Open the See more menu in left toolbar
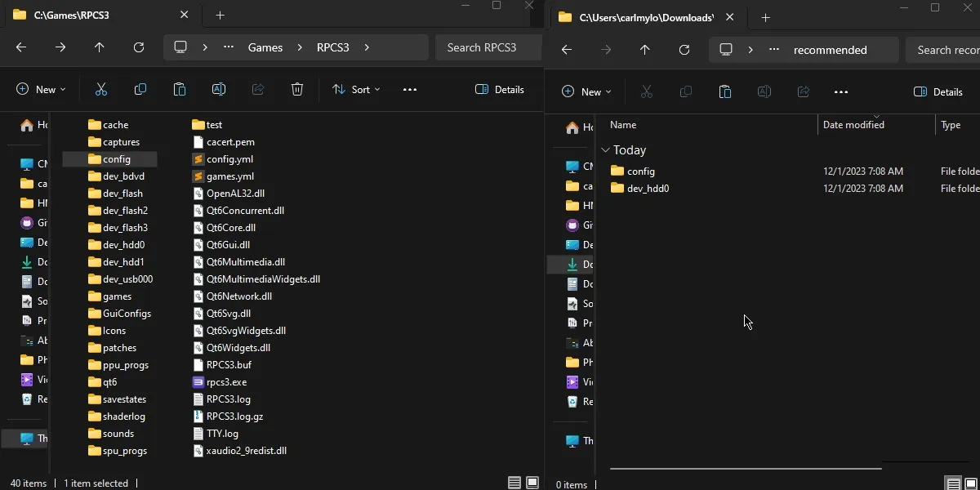This screenshot has height=490, width=980. [409, 89]
